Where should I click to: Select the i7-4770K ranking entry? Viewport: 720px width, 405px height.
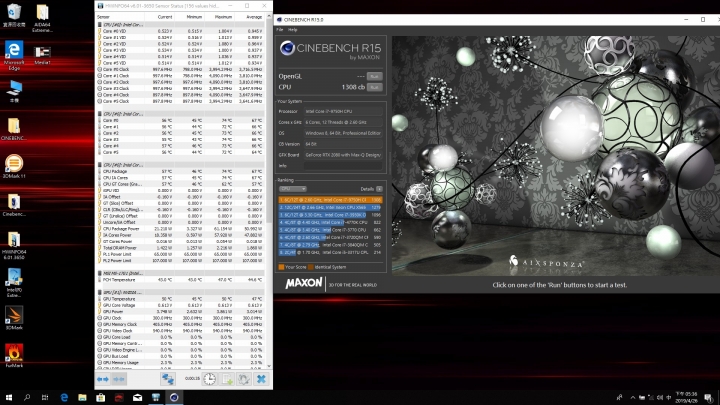[x=330, y=222]
